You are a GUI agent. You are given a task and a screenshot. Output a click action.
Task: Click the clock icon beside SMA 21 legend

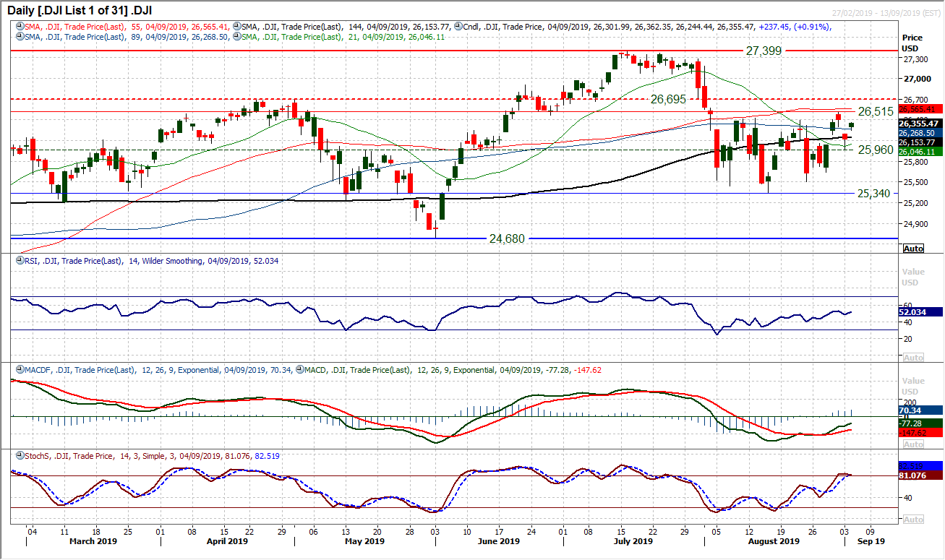[x=237, y=36]
